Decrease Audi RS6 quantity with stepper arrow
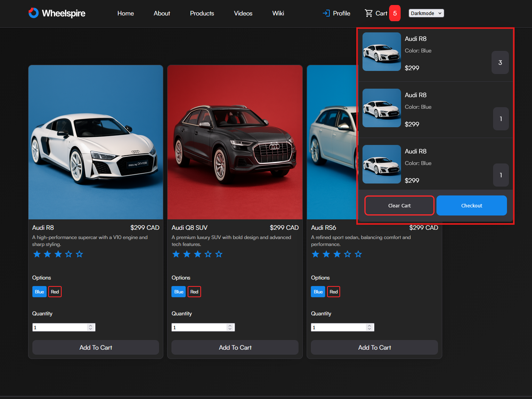This screenshot has height=399, width=532. pos(369,329)
